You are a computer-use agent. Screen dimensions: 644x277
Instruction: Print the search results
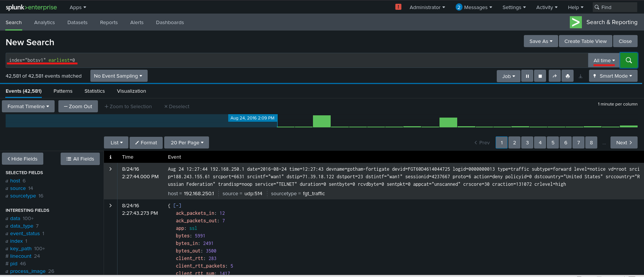pos(568,76)
